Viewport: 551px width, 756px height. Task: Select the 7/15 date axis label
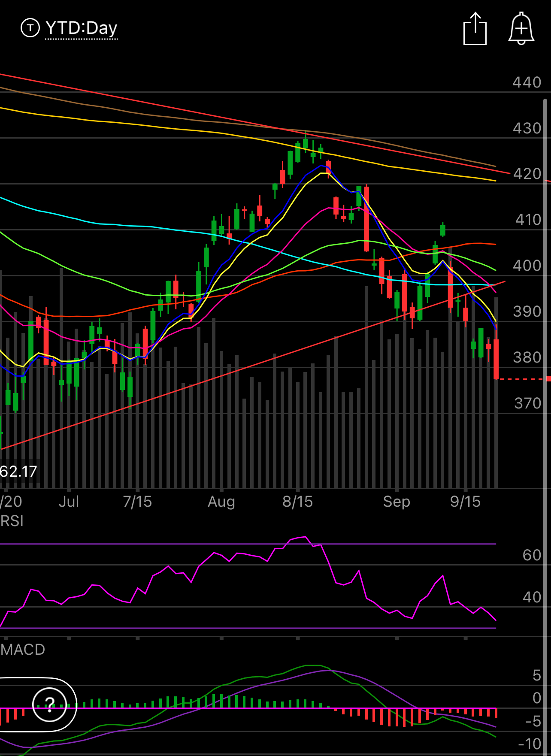click(x=137, y=501)
